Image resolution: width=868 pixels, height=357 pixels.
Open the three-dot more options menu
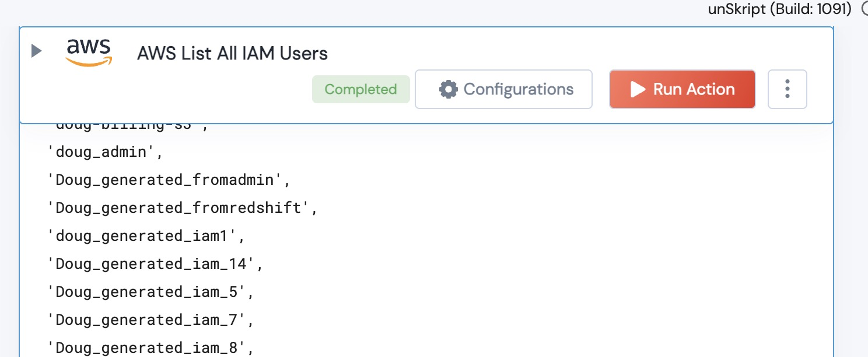[x=787, y=89]
